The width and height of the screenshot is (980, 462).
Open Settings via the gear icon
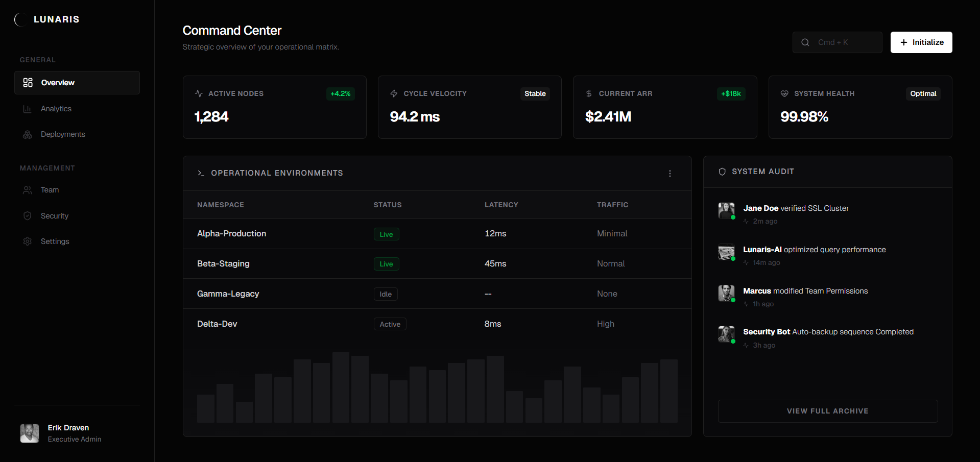click(28, 241)
